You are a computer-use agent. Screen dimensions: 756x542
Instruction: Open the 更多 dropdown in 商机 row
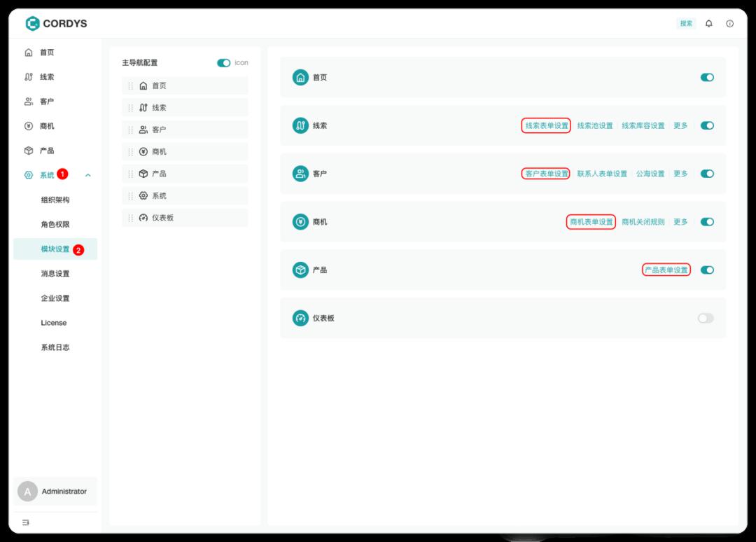coord(680,222)
